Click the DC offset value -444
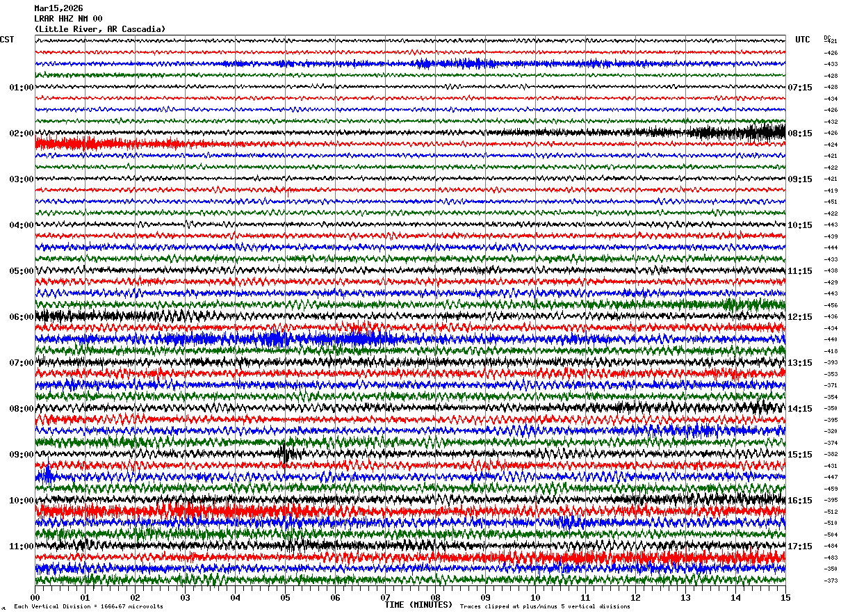The height and width of the screenshot is (616, 841). tap(831, 248)
